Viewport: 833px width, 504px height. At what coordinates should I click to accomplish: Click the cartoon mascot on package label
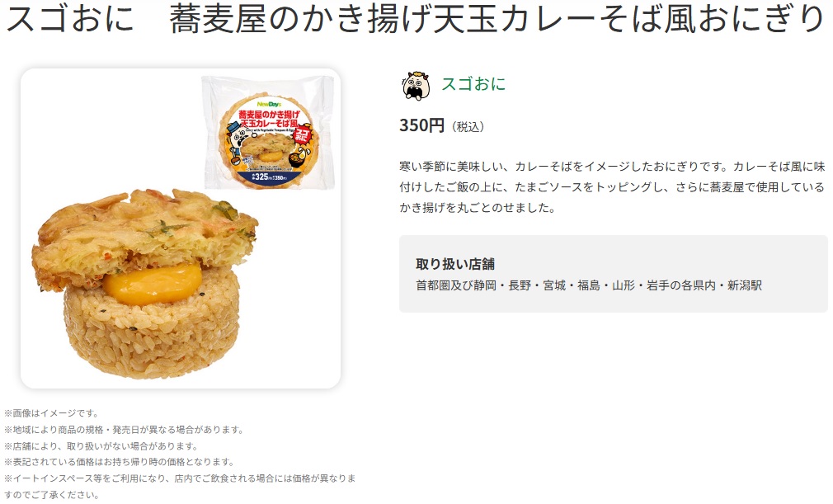240,139
